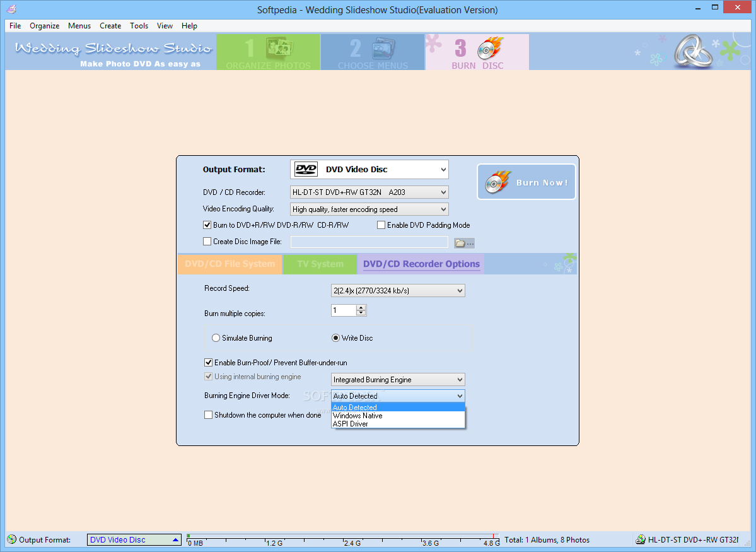Open the Organize menu
The image size is (756, 552).
click(x=44, y=26)
